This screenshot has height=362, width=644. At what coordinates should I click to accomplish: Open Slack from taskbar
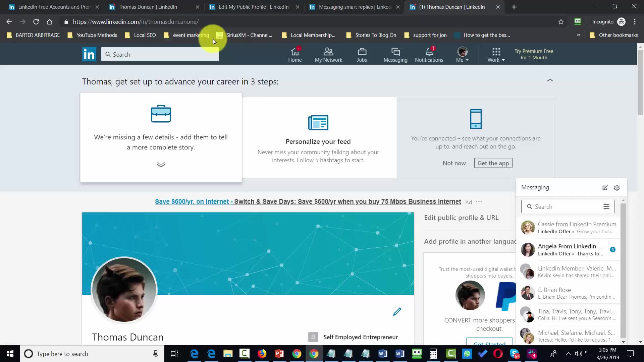(x=532, y=354)
